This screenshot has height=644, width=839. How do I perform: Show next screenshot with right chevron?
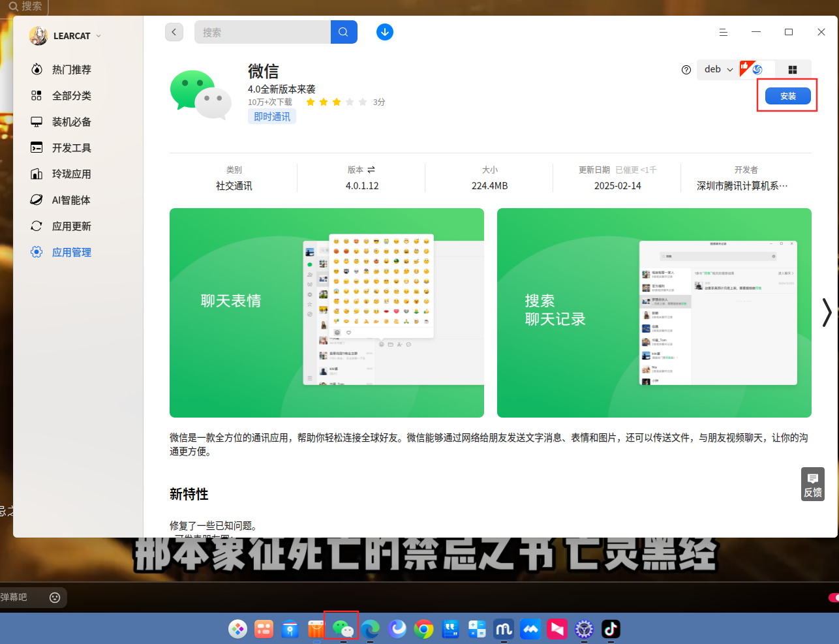827,313
